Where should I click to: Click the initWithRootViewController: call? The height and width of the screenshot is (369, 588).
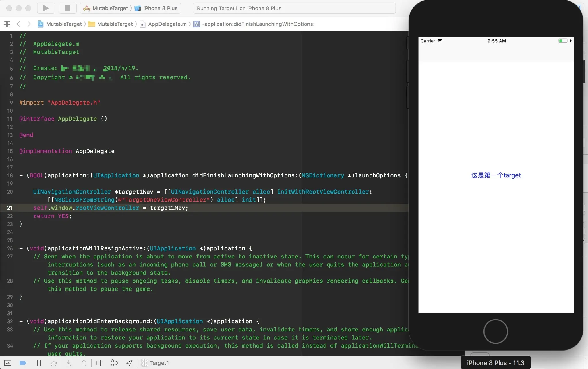click(325, 192)
